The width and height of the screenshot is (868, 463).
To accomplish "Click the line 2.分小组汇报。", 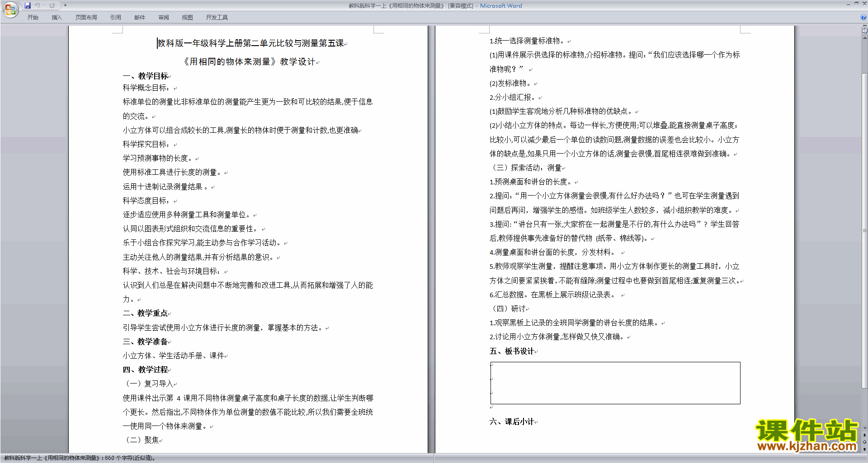I will pyautogui.click(x=514, y=97).
